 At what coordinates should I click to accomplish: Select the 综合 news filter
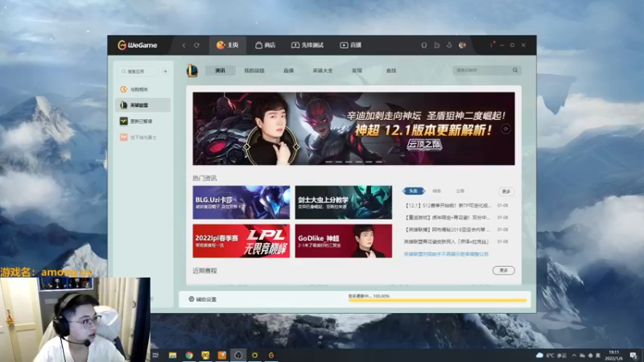[x=436, y=191]
